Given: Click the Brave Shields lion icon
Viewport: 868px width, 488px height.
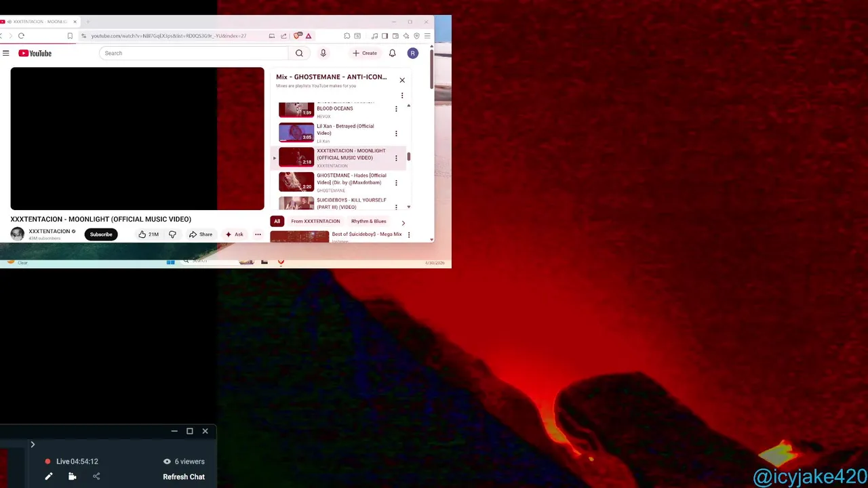Looking at the screenshot, I should point(297,36).
